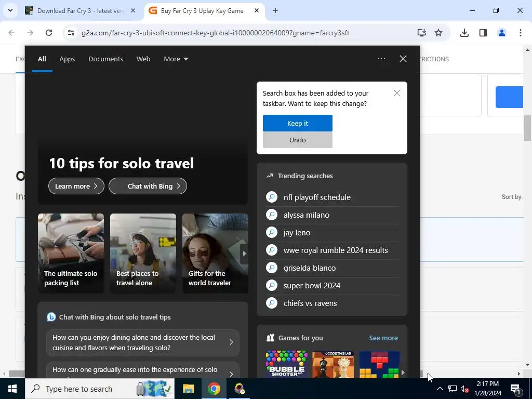The image size is (532, 399).
Task: Open The ultimate solo packing list card
Action: click(x=71, y=253)
